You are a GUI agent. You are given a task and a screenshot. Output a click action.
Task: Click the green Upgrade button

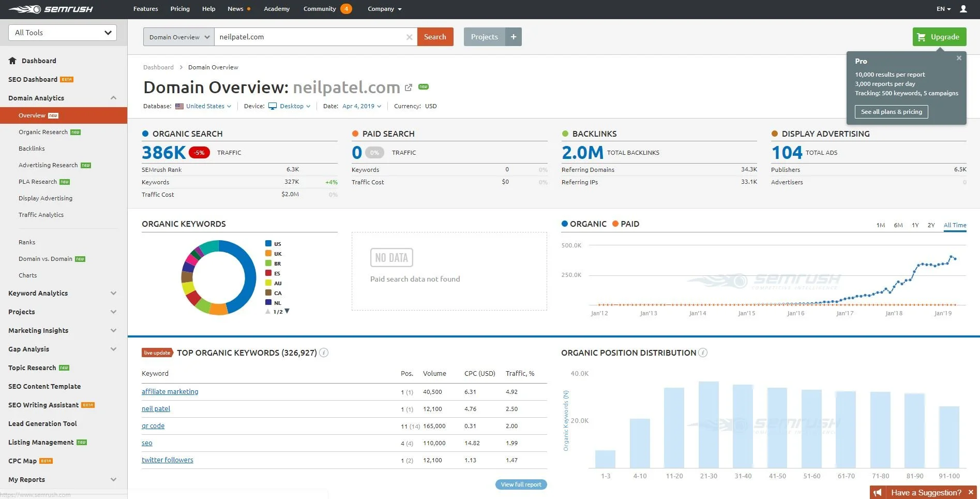coord(939,37)
